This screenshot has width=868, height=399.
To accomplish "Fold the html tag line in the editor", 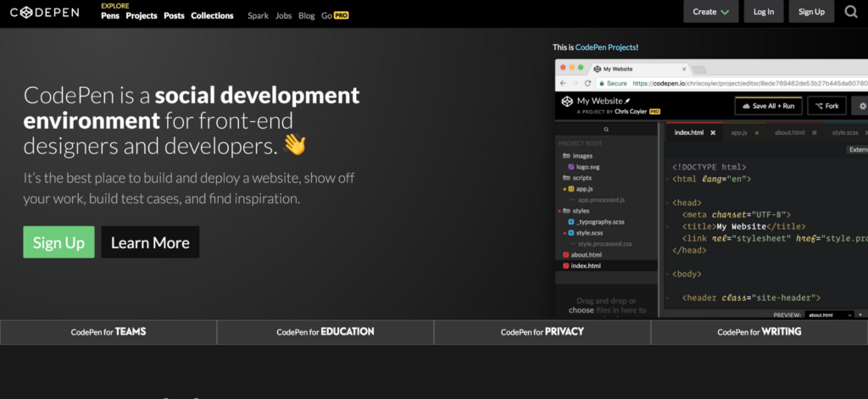I will 667,179.
